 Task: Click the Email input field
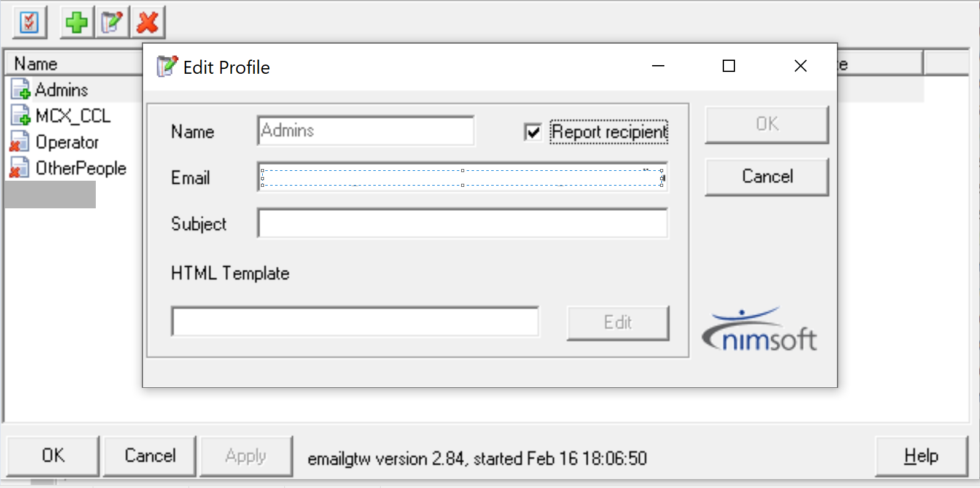tap(462, 178)
